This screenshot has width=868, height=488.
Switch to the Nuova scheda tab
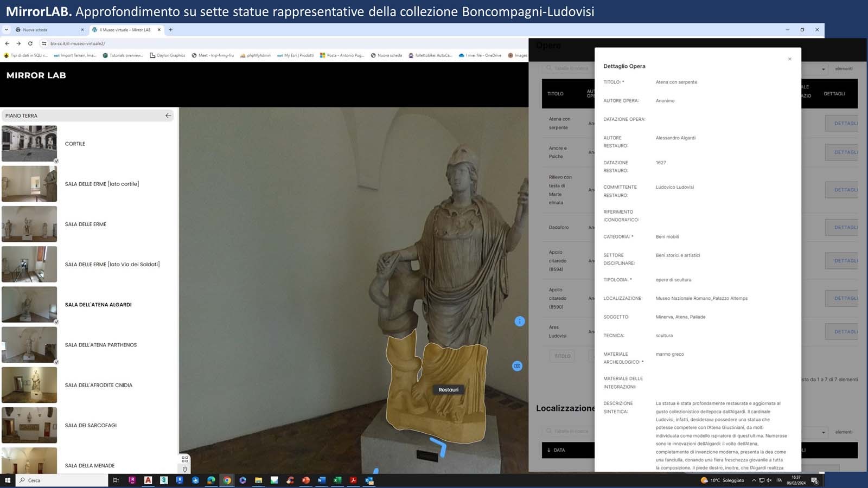[x=49, y=30]
